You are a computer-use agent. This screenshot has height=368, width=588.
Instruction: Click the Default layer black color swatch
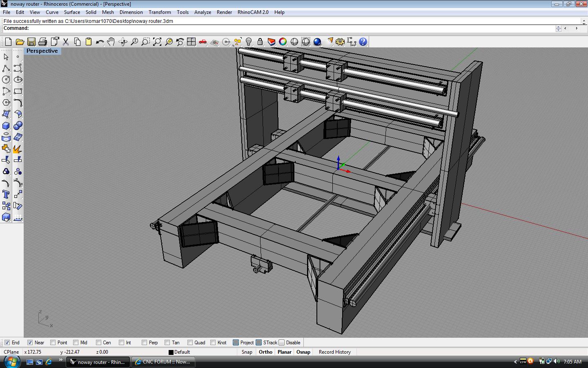[171, 352]
